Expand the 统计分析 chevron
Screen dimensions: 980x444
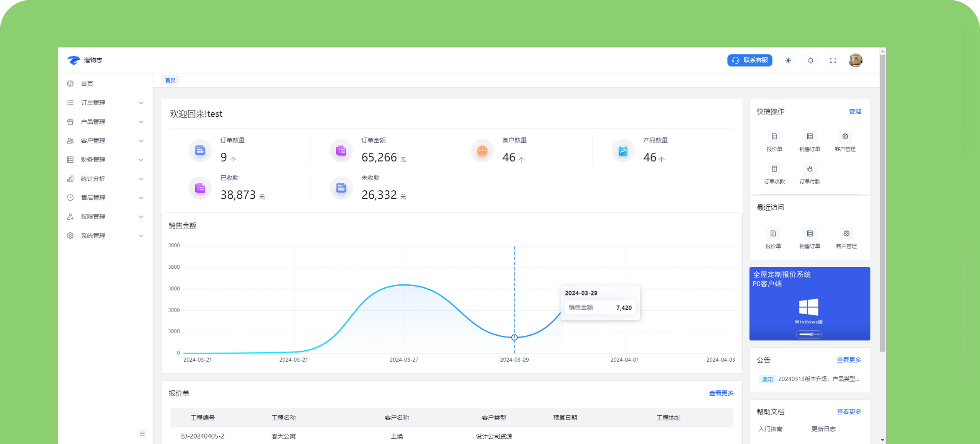pos(141,179)
